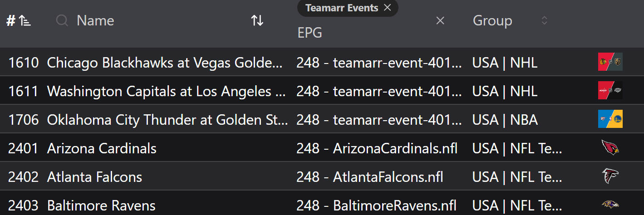Click the Capitals vs Kings logo
The height and width of the screenshot is (215, 644).
click(x=610, y=91)
